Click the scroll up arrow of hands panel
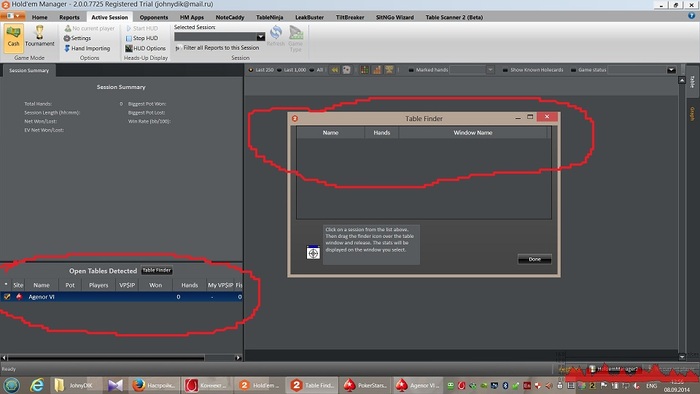This screenshot has width=700, height=394. pyautogui.click(x=682, y=80)
